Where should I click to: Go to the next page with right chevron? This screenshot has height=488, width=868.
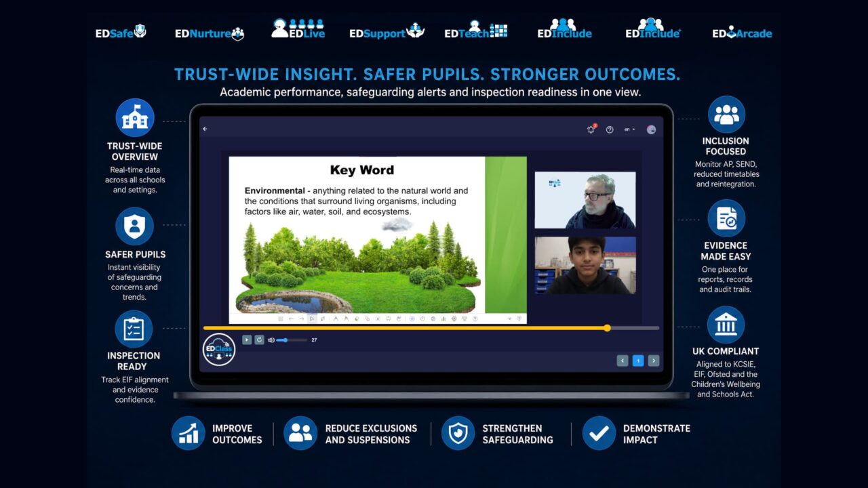point(654,361)
